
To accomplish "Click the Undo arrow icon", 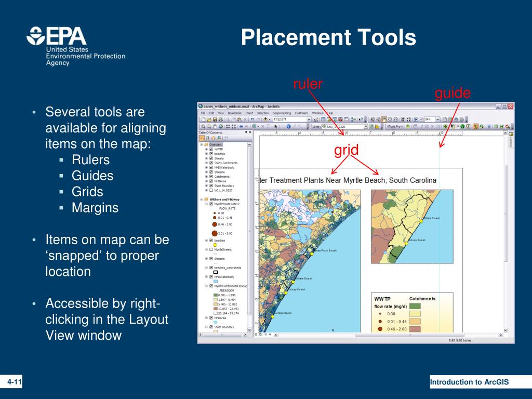I will [252, 119].
